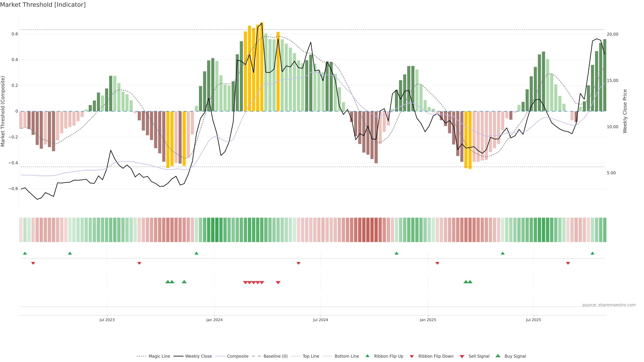Select Top Line legend entry
This screenshot has width=644, height=362.
(311, 356)
